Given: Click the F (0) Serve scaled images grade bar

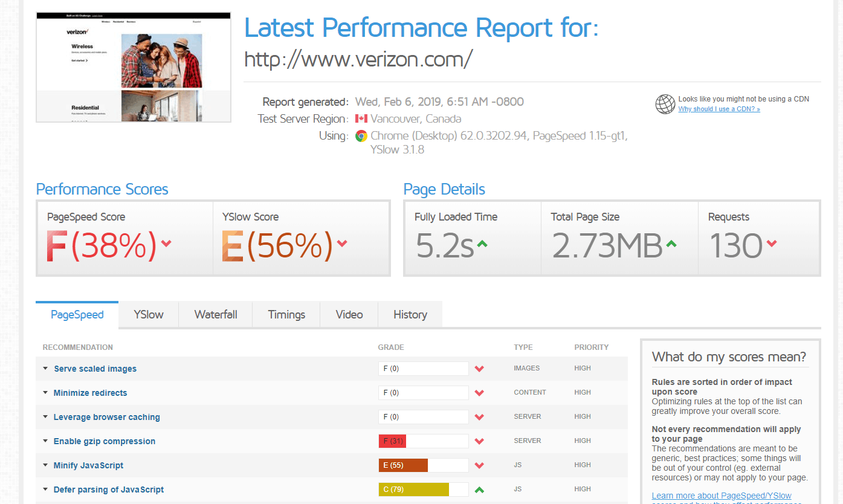Looking at the screenshot, I should [x=424, y=369].
